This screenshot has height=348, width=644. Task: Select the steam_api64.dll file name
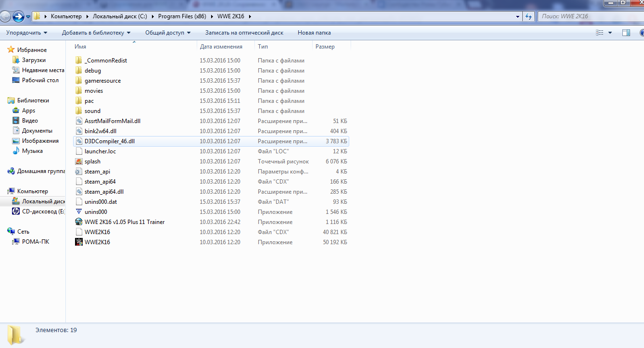(104, 192)
